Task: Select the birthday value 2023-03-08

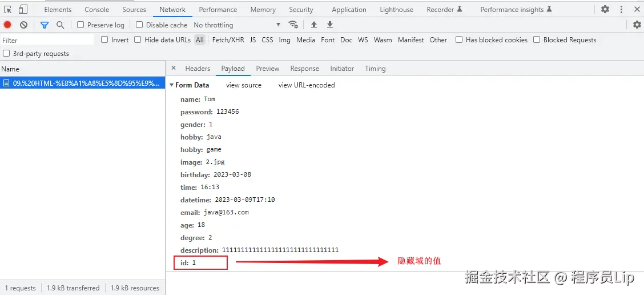Action: pyautogui.click(x=232, y=174)
